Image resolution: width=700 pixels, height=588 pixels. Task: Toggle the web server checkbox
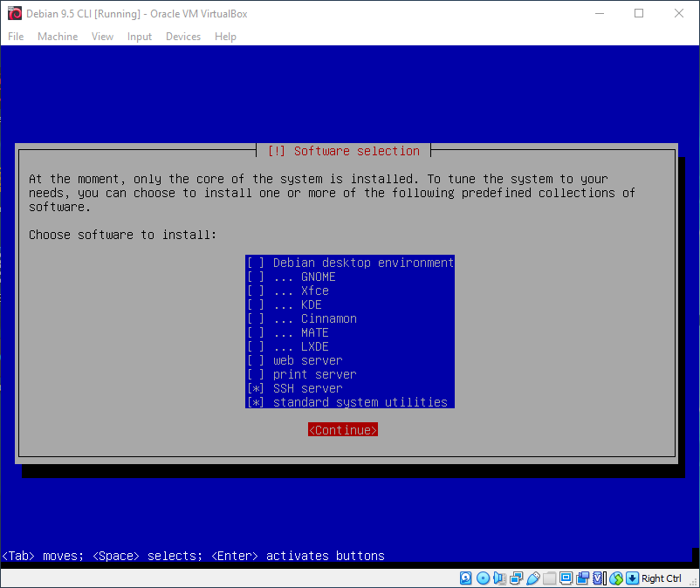pos(256,360)
